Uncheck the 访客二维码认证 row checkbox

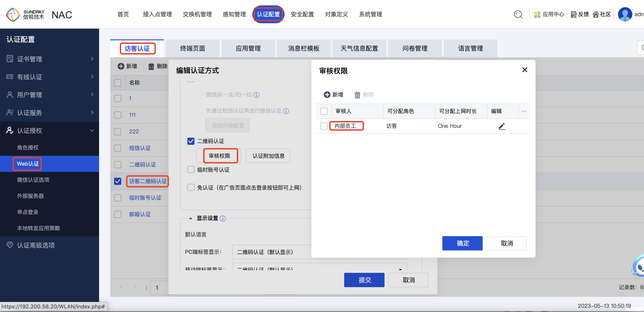[117, 181]
